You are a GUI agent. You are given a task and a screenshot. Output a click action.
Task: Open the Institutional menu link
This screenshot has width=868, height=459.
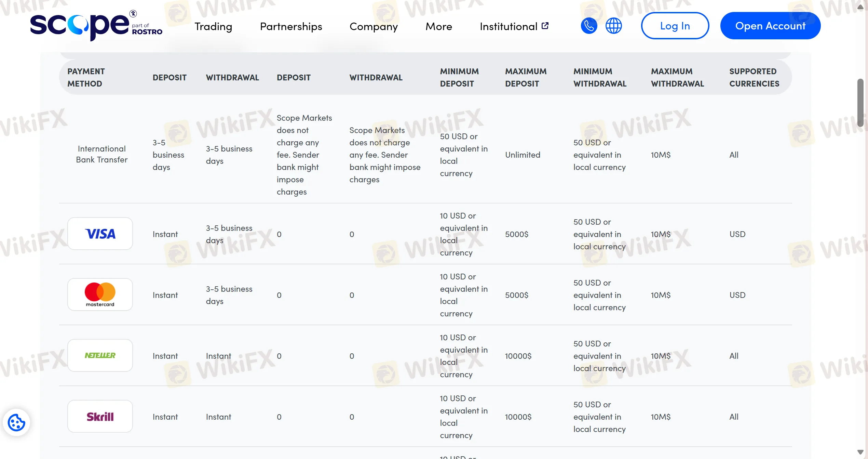(x=508, y=26)
